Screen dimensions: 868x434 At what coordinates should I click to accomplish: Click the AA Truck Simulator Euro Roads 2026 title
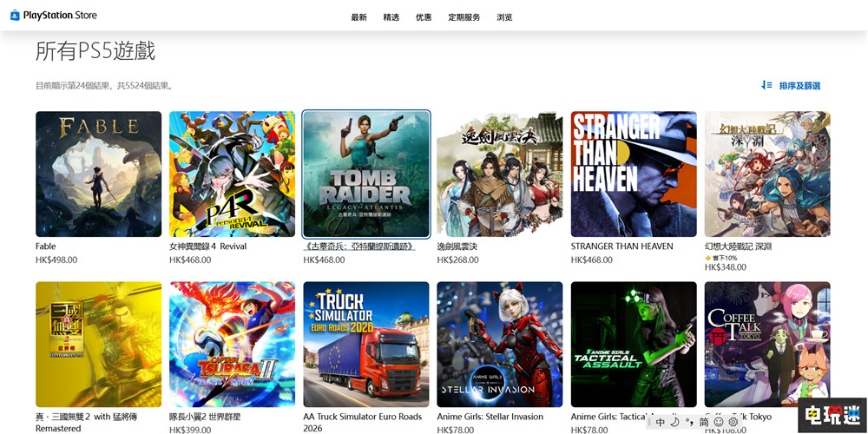point(363,423)
